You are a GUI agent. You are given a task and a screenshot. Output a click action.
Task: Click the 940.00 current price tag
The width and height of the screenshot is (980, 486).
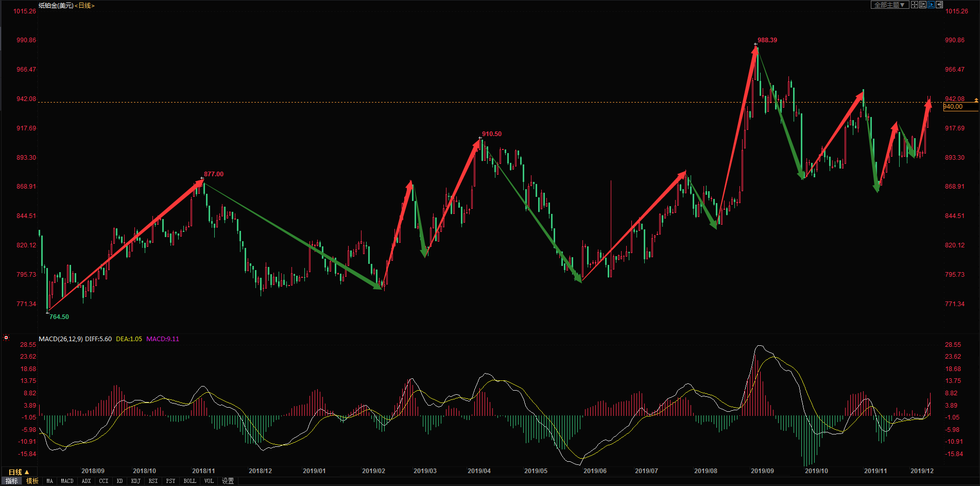click(960, 107)
